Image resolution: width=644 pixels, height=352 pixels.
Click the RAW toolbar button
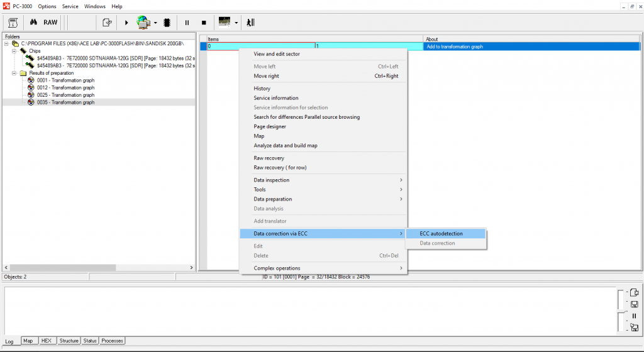50,22
